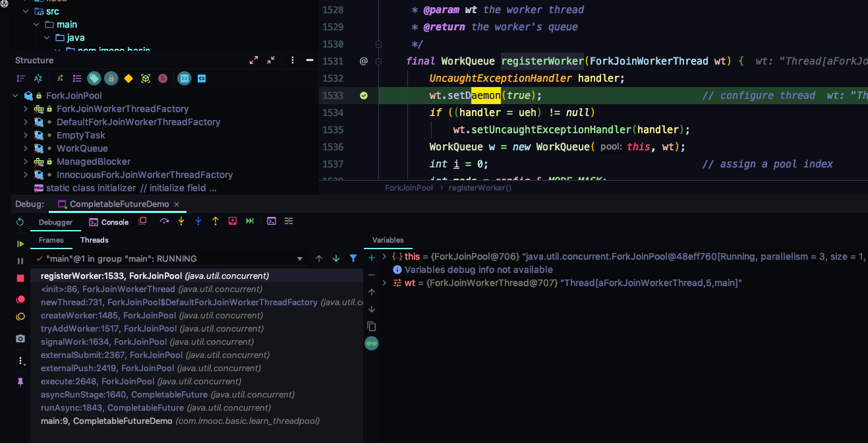The height and width of the screenshot is (443, 868).
Task: Open View Breakpoints double red circle icon
Action: [x=20, y=299]
